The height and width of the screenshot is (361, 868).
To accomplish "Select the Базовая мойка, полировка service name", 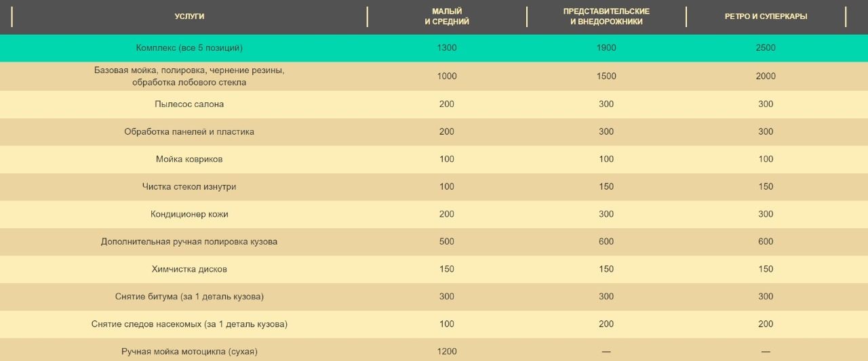I will point(189,76).
